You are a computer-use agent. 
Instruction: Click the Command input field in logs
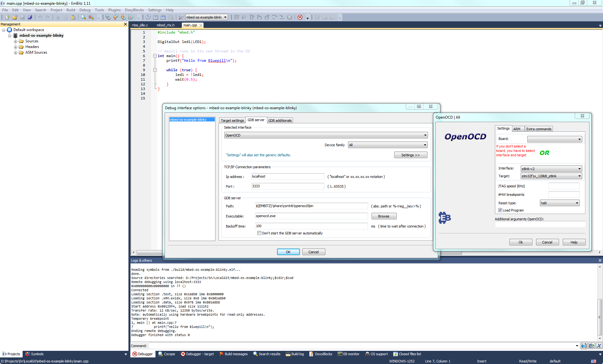pos(363,346)
